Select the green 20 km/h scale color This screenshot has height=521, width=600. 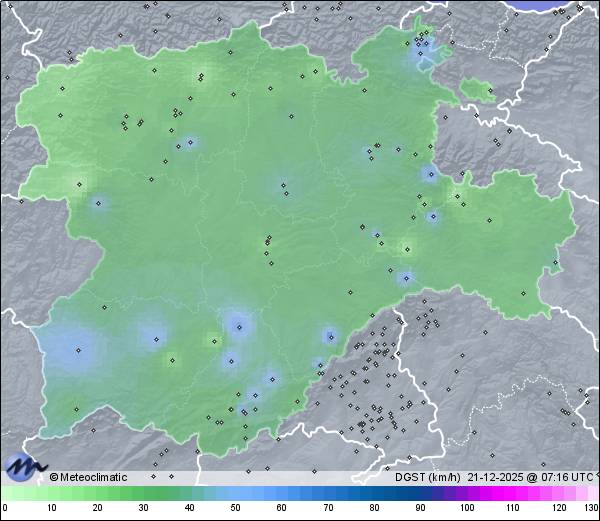[97, 494]
